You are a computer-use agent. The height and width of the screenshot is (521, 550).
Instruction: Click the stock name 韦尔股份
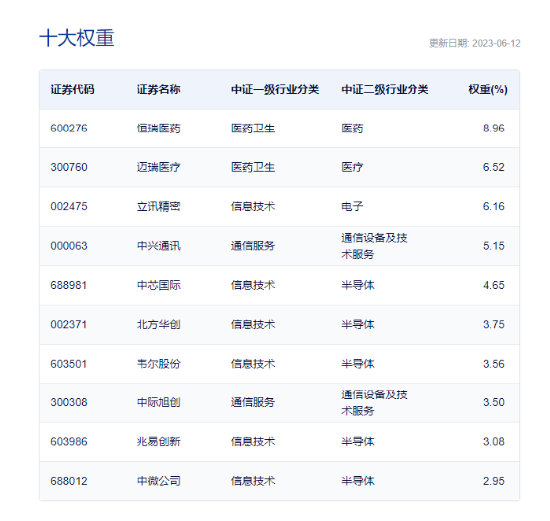(x=159, y=364)
